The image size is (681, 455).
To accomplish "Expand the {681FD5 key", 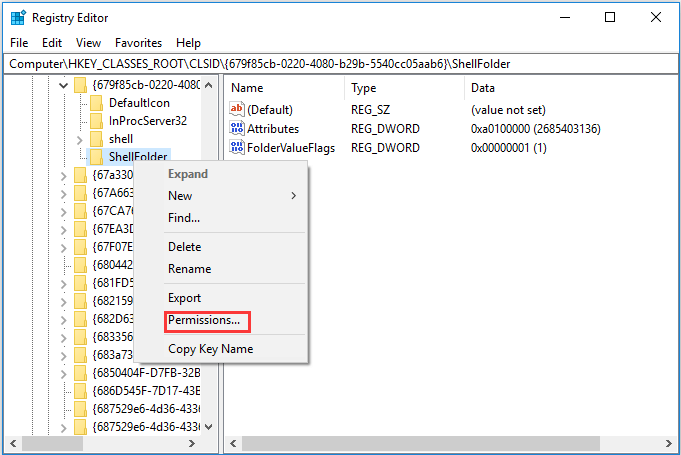I will (x=63, y=284).
